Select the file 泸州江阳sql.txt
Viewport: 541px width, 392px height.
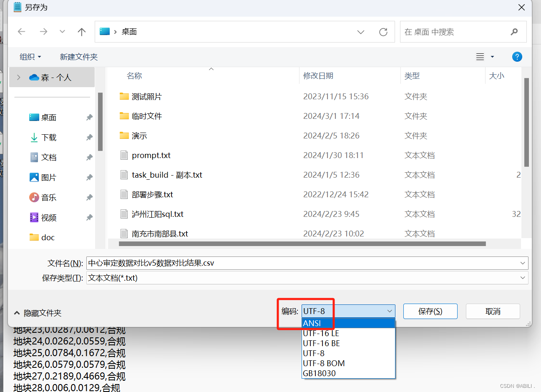(157, 214)
